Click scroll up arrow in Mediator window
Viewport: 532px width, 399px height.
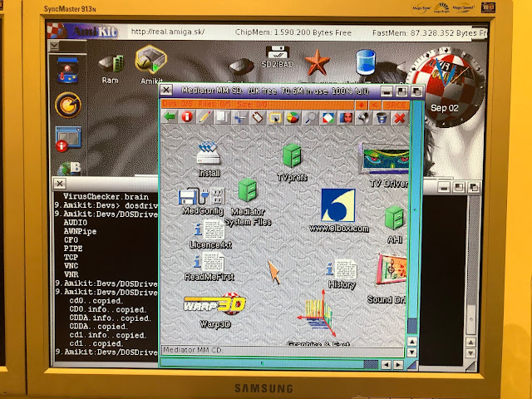(x=411, y=342)
